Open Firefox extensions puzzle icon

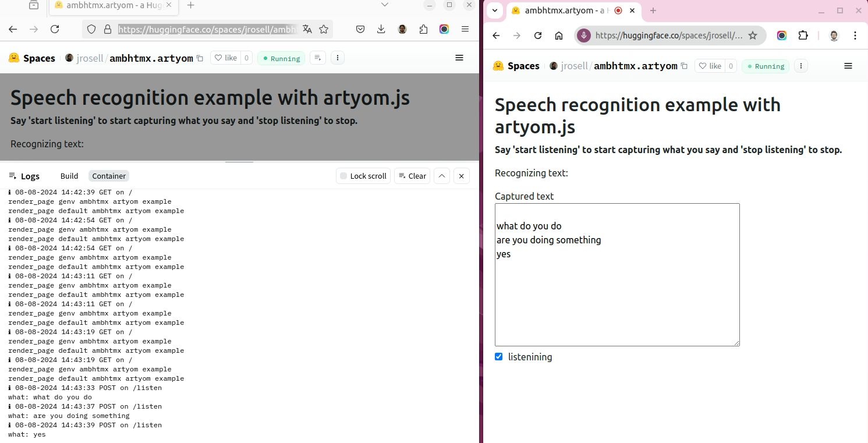423,29
